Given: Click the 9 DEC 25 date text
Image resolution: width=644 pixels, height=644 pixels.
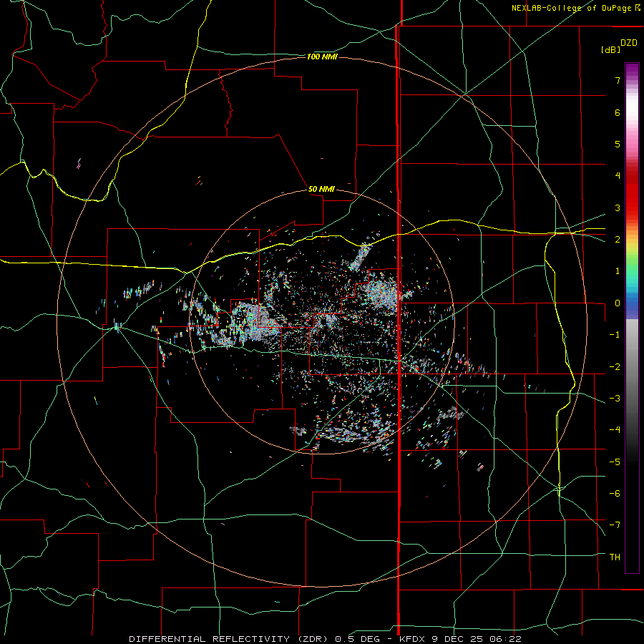Looking at the screenshot, I should click(458, 639).
